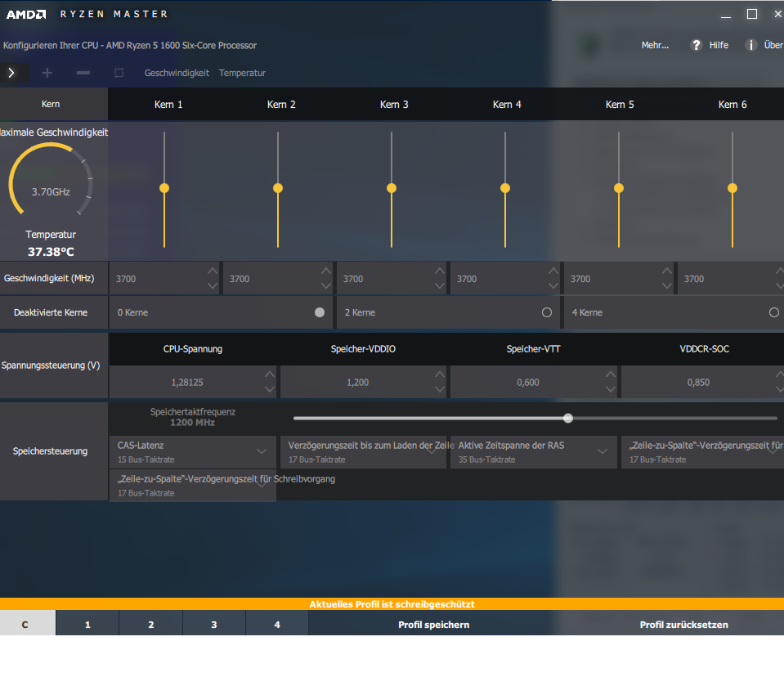Image resolution: width=784 pixels, height=695 pixels.
Task: Switch to profile 1 tab
Action: 87,625
